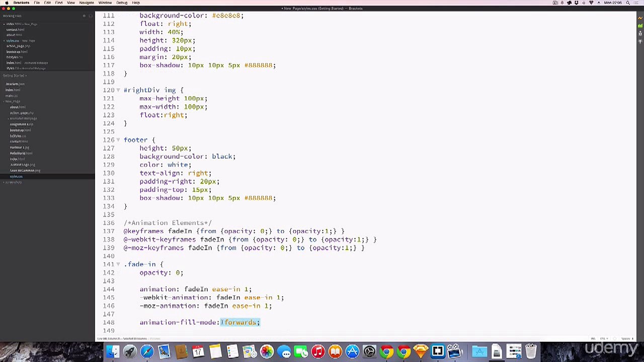Click the Working Files header label
644x362 pixels.
(x=12, y=16)
